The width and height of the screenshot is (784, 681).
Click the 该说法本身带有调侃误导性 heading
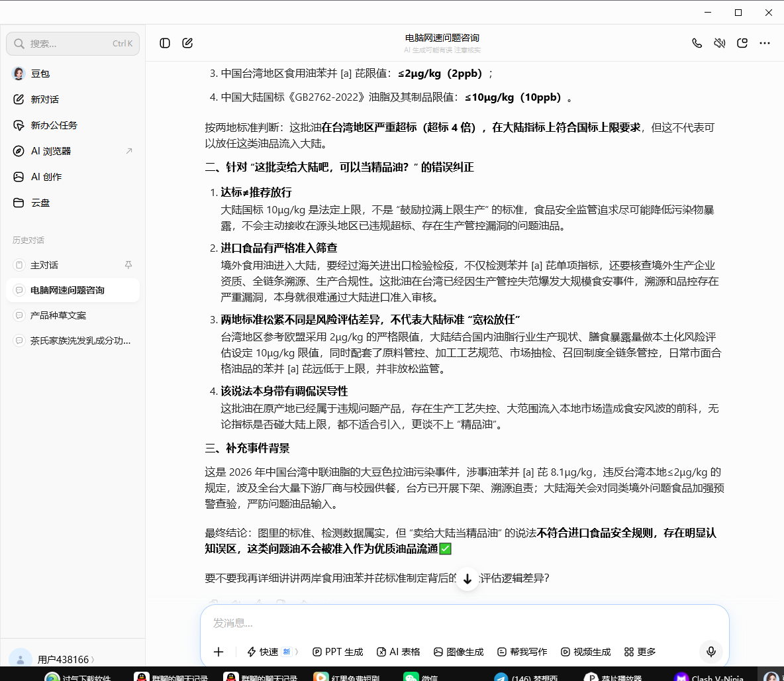coord(284,392)
